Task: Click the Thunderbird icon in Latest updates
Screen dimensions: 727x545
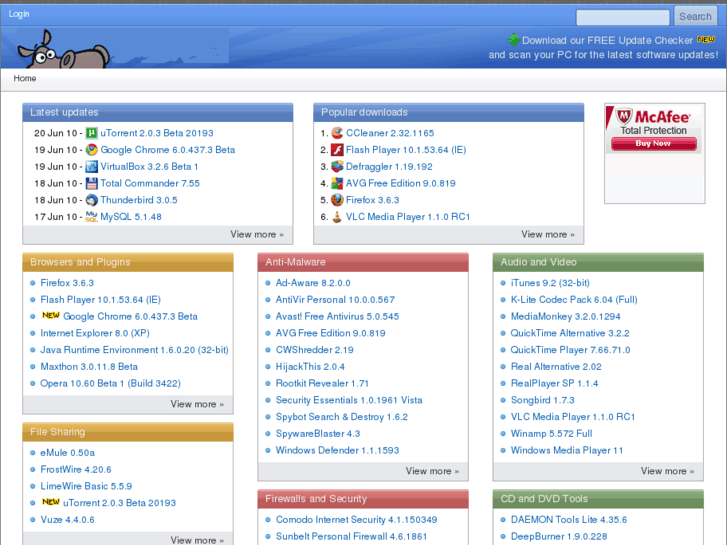Action: 92,200
